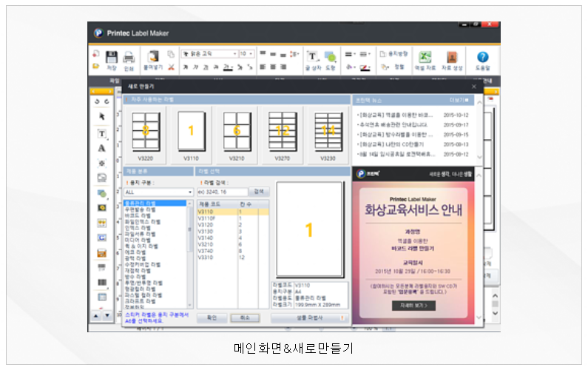The width and height of the screenshot is (588, 370).
Task: Click the left toolbar scroll-up arrow button
Action: pyautogui.click(x=96, y=316)
